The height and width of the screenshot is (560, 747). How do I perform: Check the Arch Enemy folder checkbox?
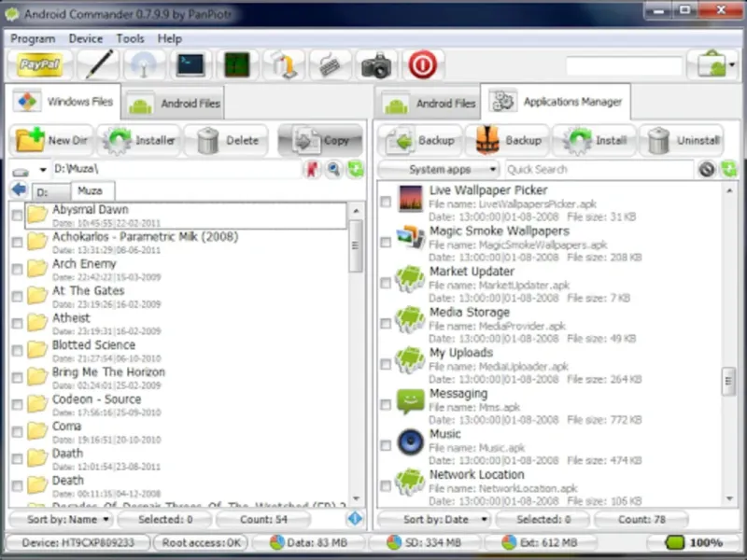(17, 270)
